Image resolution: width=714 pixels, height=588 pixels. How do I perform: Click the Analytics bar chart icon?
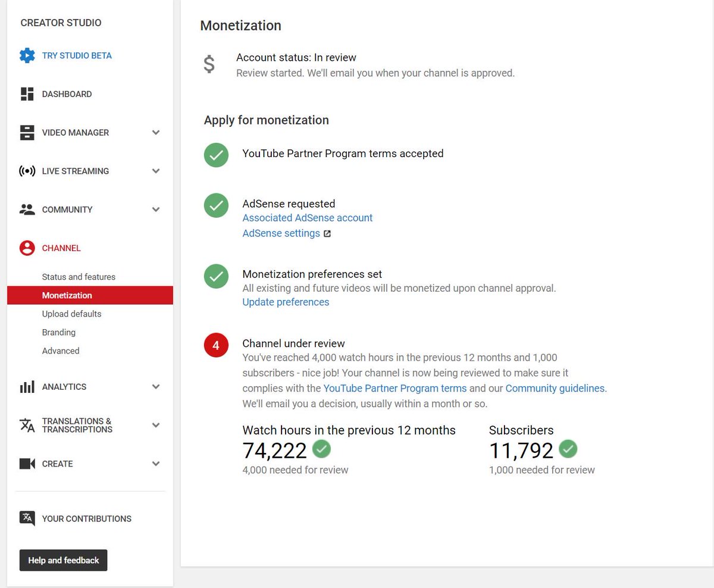27,387
